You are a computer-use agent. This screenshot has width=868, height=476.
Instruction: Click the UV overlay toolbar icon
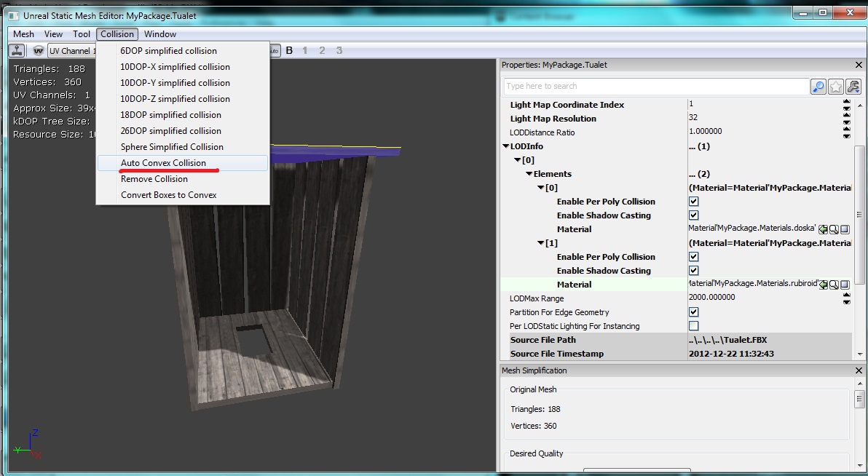pyautogui.click(x=39, y=51)
